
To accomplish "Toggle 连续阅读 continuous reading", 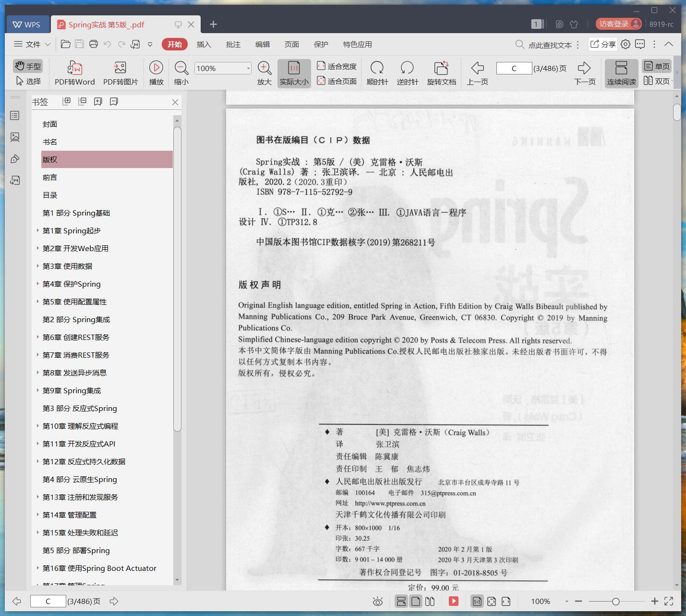I will pyautogui.click(x=621, y=73).
